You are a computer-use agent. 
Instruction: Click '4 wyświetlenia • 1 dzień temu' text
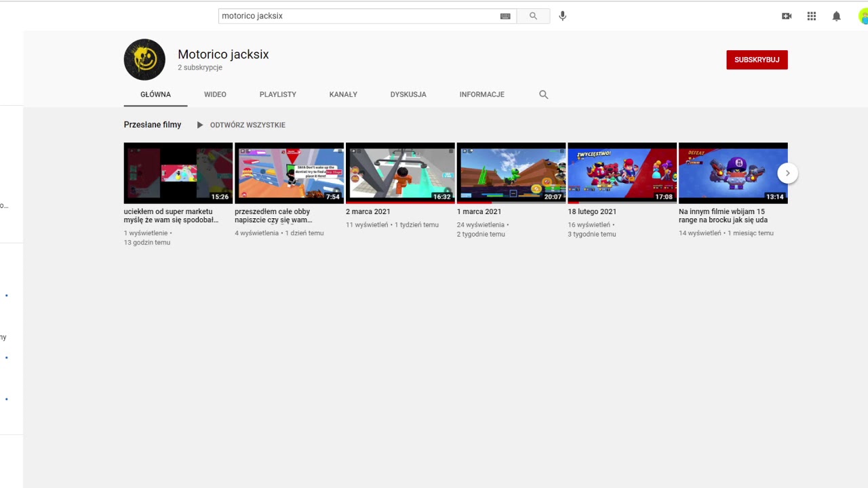click(279, 233)
